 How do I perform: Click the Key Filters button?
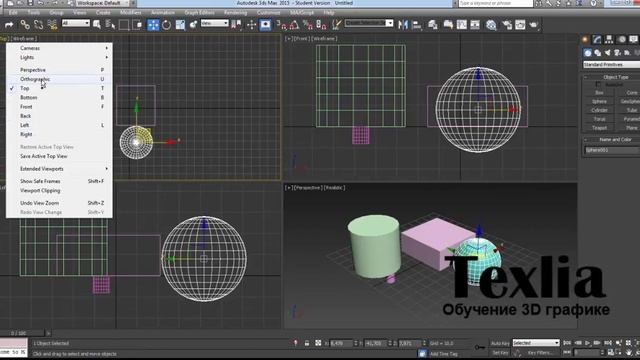pyautogui.click(x=540, y=353)
